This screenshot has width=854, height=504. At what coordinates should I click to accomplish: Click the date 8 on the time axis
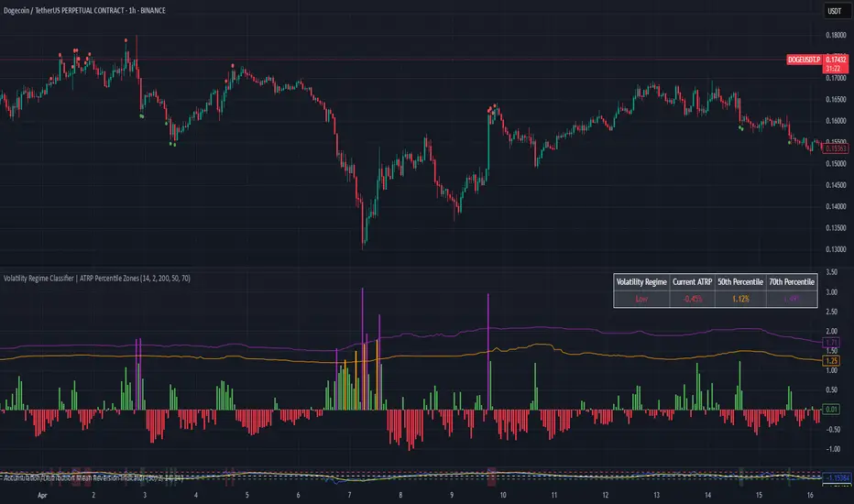pyautogui.click(x=400, y=495)
